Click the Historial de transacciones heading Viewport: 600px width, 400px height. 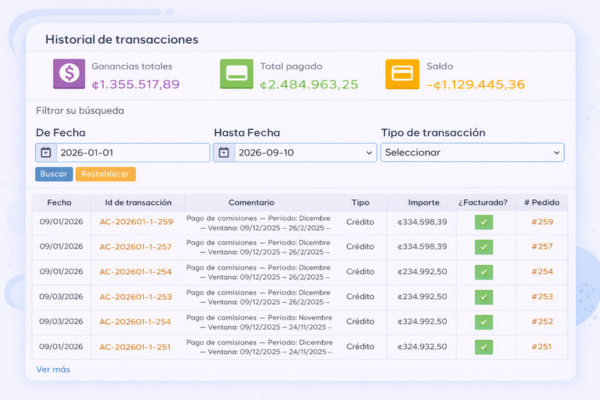(x=122, y=39)
